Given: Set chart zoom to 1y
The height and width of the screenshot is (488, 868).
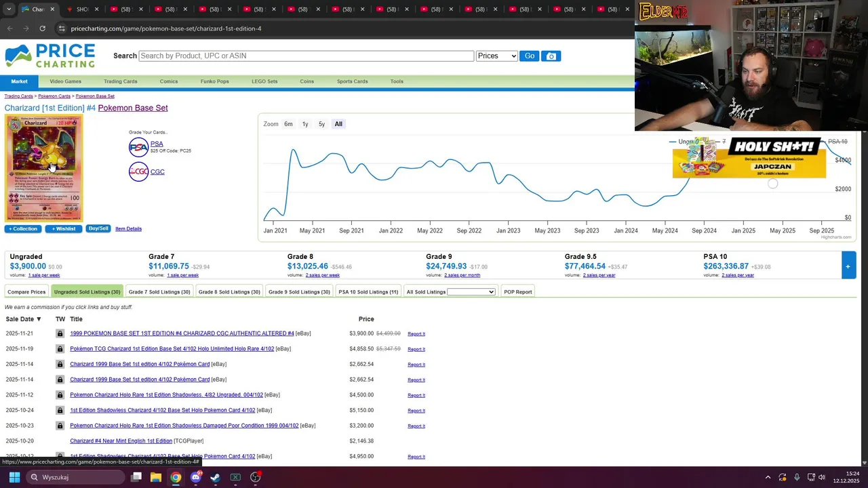Looking at the screenshot, I should 305,124.
